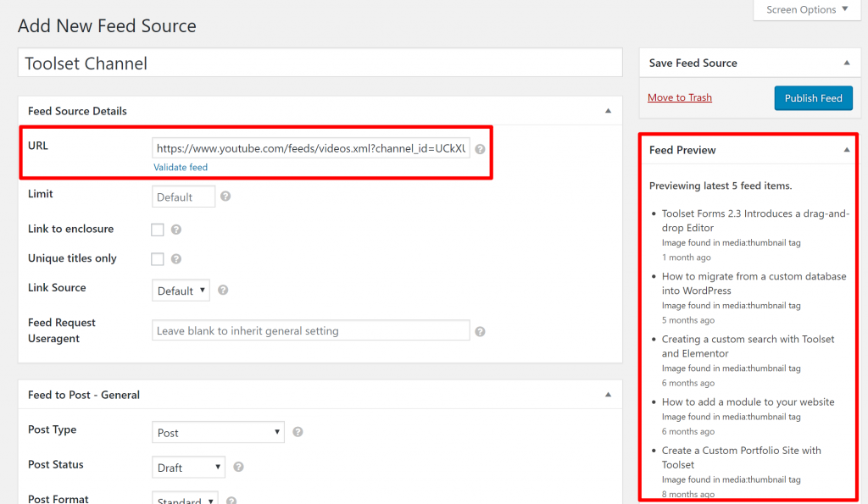Click the Feed Preview panel title

pyautogui.click(x=682, y=150)
